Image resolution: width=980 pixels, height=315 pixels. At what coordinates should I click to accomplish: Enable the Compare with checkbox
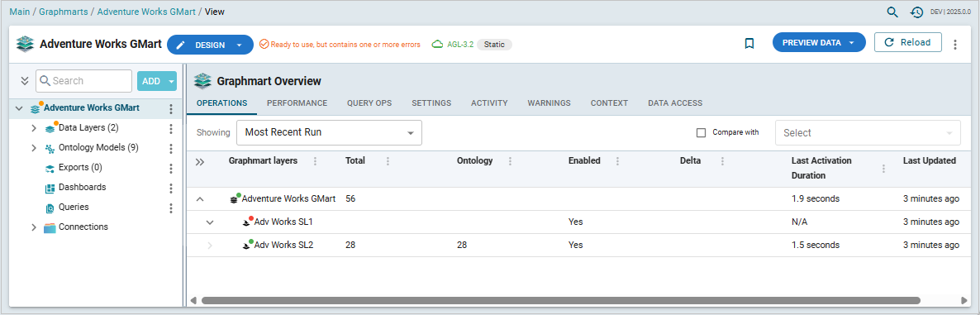coord(701,132)
